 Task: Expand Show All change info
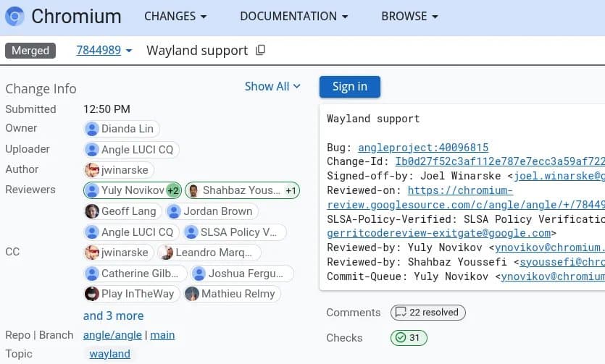point(272,86)
